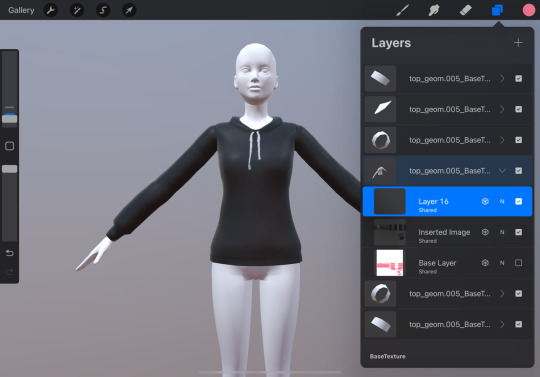Screen dimensions: 540x377
Task: Activate the Selection S tool
Action: point(103,10)
